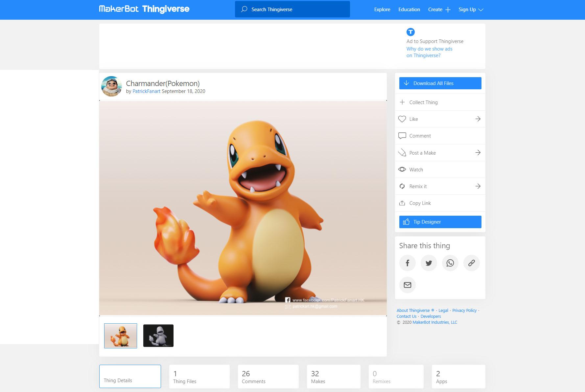585x392 pixels.
Task: Open the 1 Thing Files tab
Action: point(199,376)
